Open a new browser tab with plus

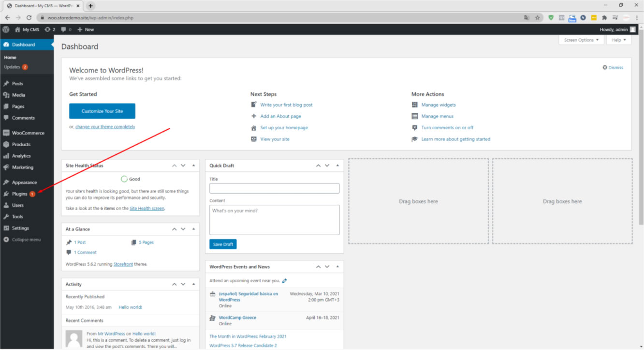click(90, 6)
